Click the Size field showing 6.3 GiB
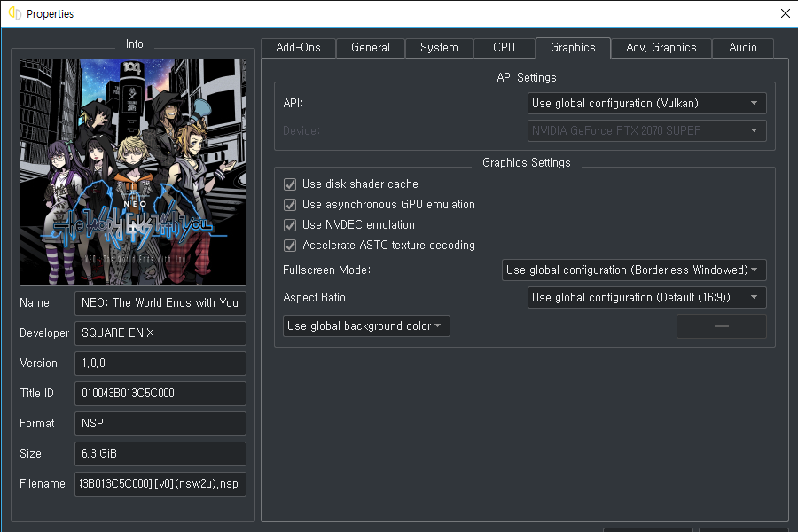This screenshot has width=798, height=532. [x=160, y=454]
